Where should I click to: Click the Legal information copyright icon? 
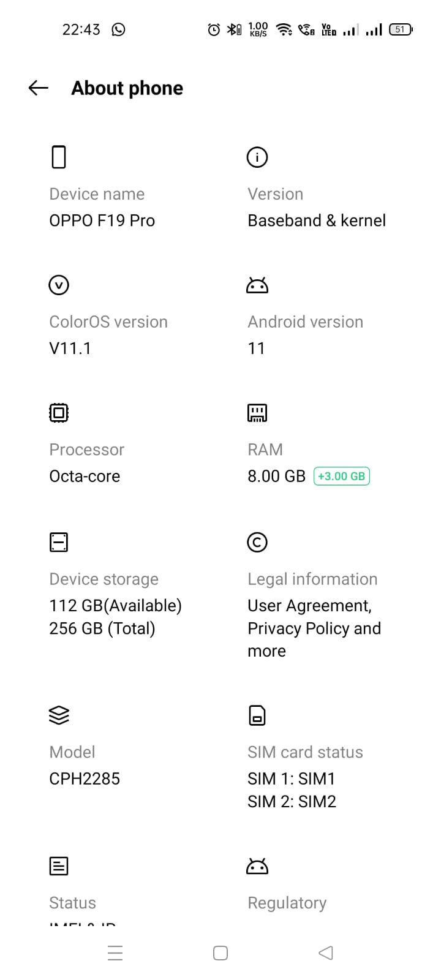[257, 542]
